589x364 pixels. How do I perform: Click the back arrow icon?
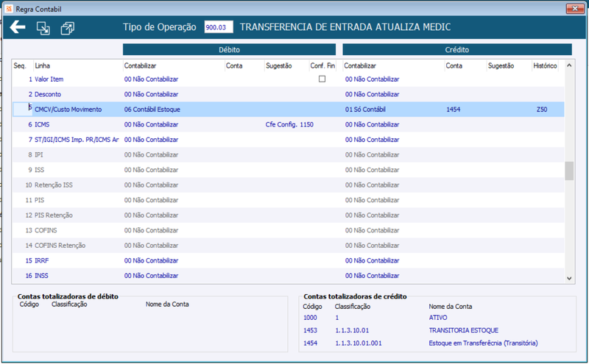coord(17,27)
